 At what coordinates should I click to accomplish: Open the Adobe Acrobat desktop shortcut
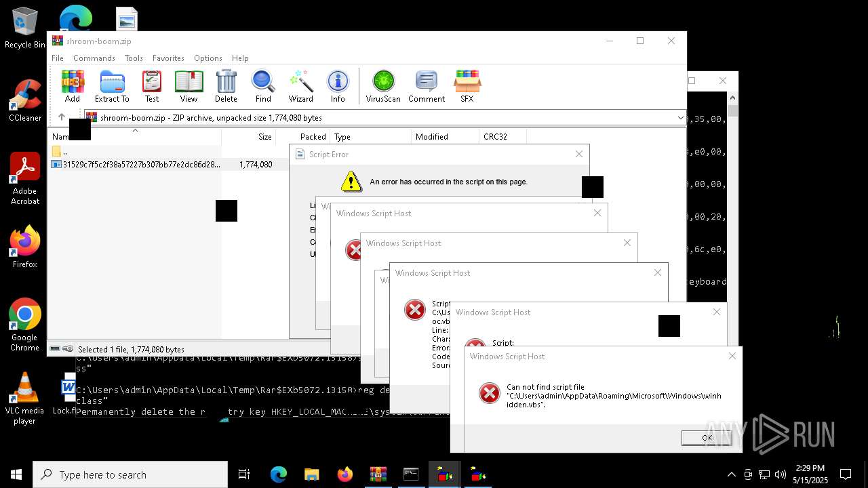25,179
